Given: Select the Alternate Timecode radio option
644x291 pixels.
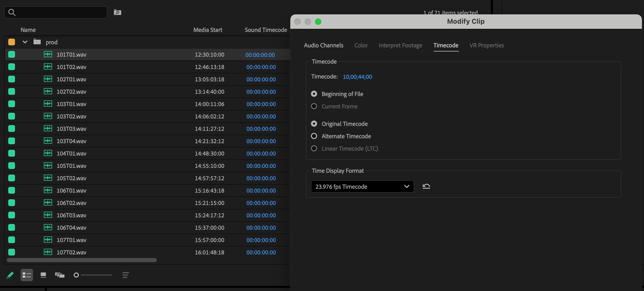Looking at the screenshot, I should 314,136.
